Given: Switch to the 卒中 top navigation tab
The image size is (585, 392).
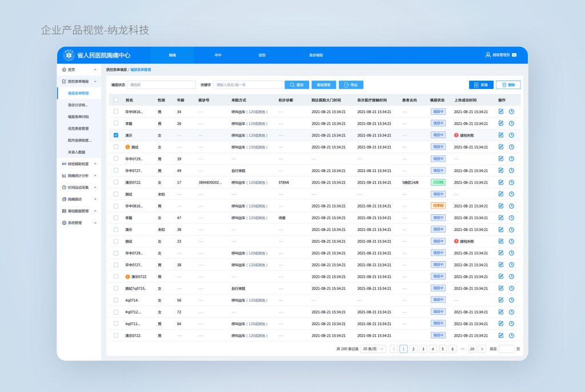Looking at the screenshot, I should (x=218, y=55).
